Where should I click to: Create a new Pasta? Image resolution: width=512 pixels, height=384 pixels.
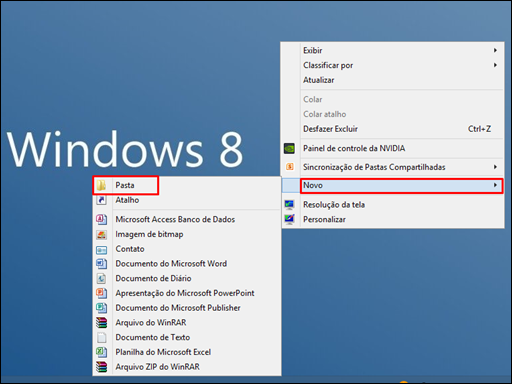click(187, 185)
